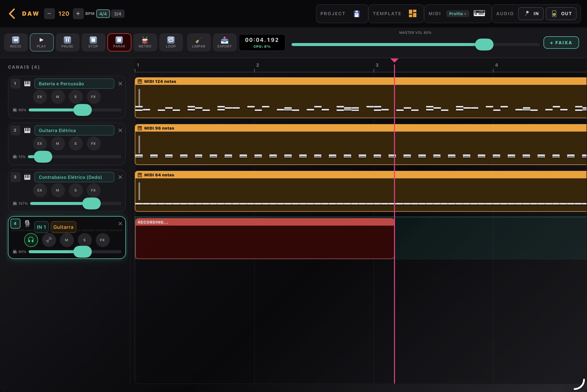This screenshot has height=392, width=587.
Task: Adjust Bateria e Percussão volume slider
Action: pos(75,110)
